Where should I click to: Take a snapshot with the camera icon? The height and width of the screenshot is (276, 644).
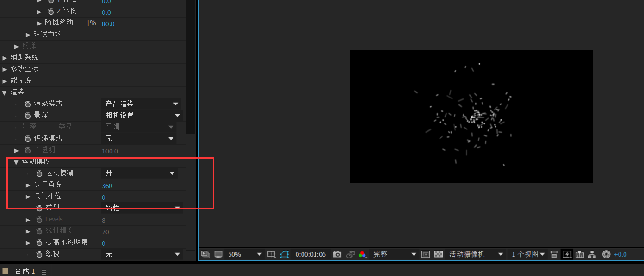pyautogui.click(x=337, y=254)
